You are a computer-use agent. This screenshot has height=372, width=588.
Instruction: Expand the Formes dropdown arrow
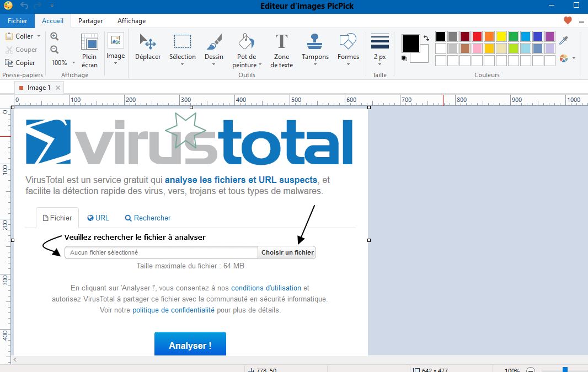348,64
